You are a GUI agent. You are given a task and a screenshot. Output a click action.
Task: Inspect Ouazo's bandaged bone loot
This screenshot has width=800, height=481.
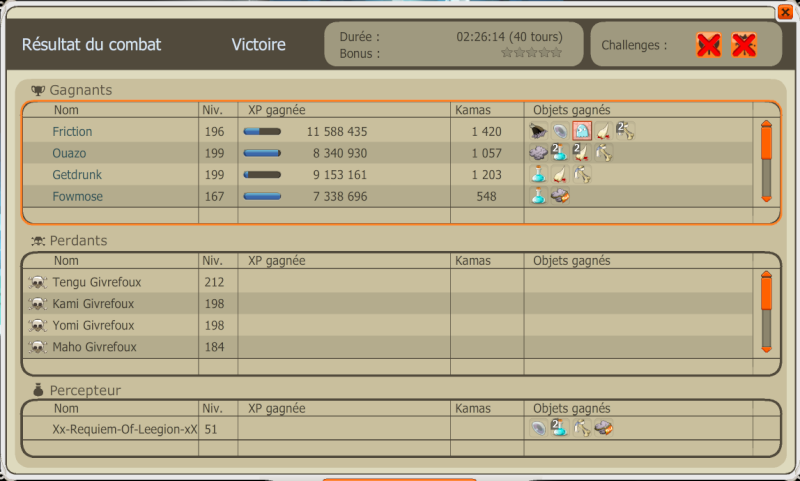click(604, 153)
